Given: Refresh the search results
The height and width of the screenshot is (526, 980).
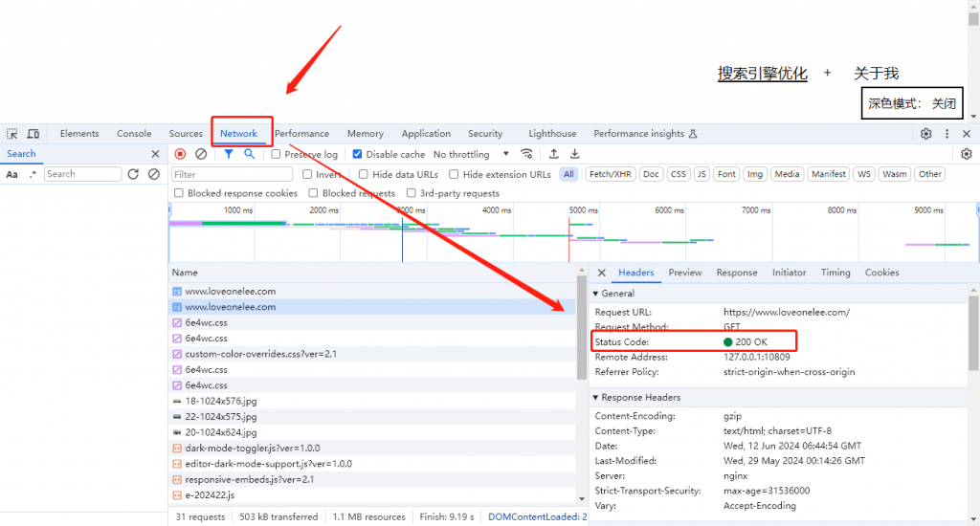Looking at the screenshot, I should [133, 174].
